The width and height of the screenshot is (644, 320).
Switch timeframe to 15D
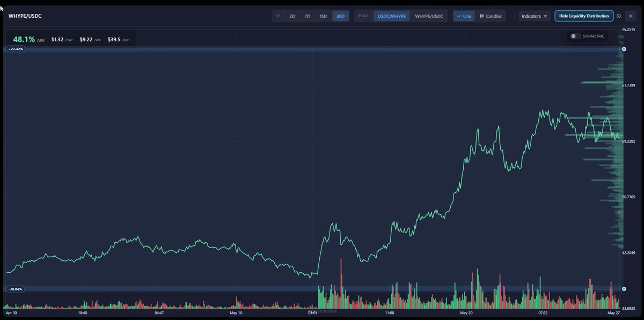click(x=323, y=16)
